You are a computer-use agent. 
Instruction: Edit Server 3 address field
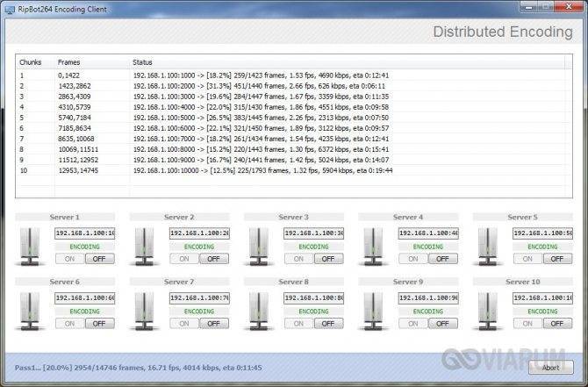click(x=313, y=233)
